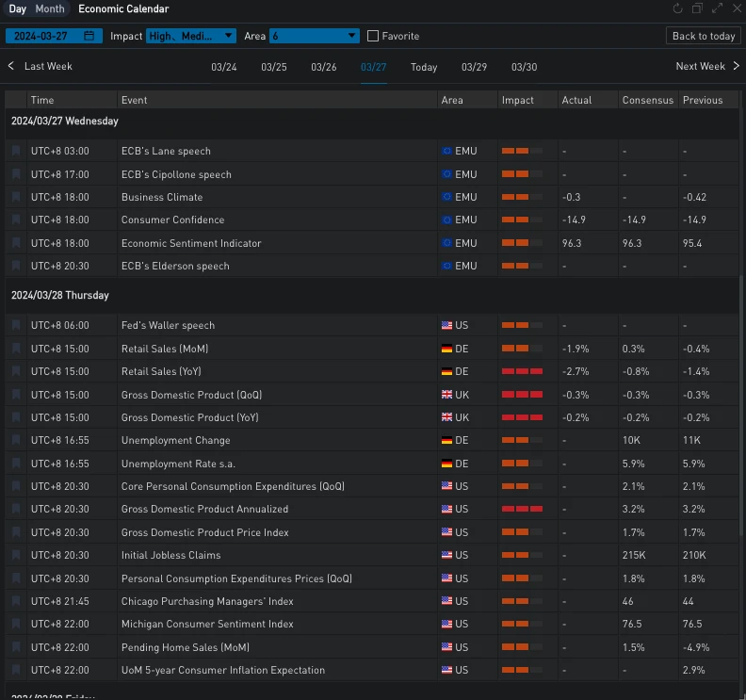
Task: Bookmark the Fed's Waller speech event
Action: pos(16,325)
